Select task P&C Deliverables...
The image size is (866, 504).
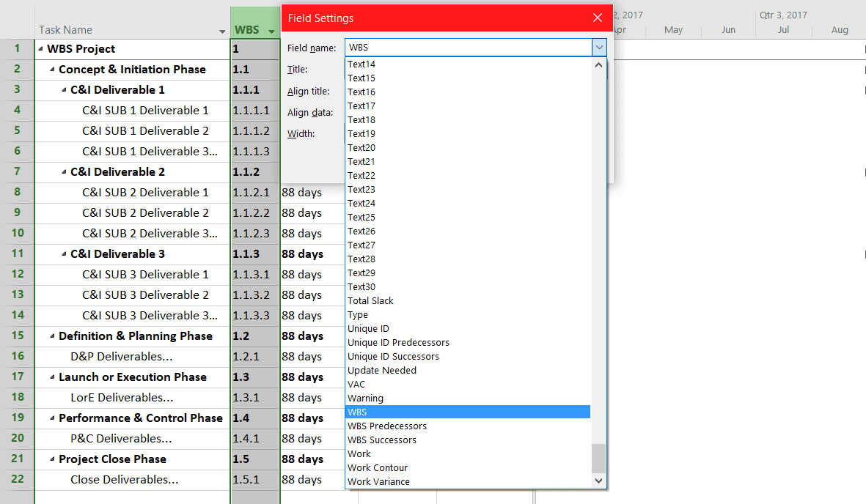[x=121, y=438]
